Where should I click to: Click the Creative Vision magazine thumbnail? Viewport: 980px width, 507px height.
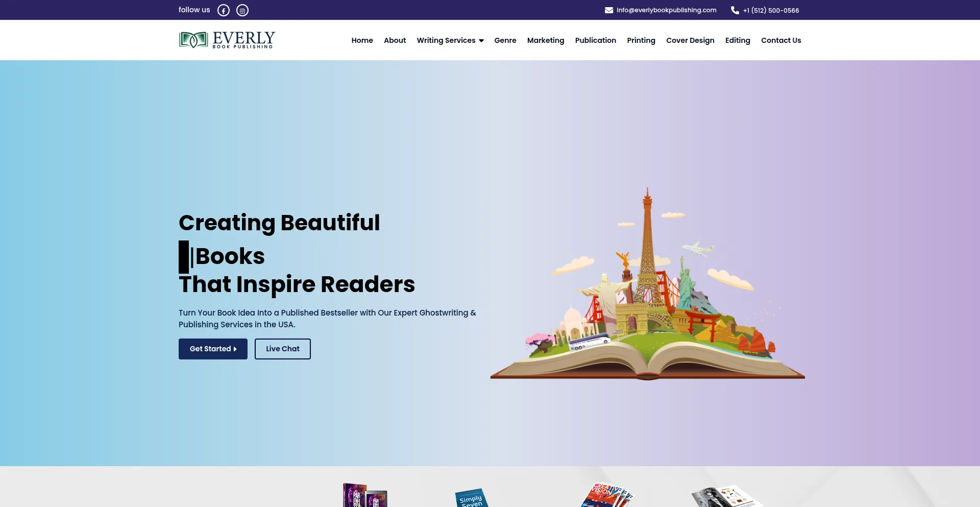click(x=606, y=495)
